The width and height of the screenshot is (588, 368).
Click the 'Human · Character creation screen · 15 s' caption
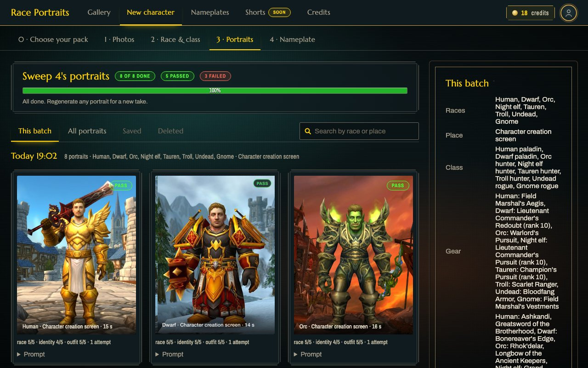click(x=68, y=327)
